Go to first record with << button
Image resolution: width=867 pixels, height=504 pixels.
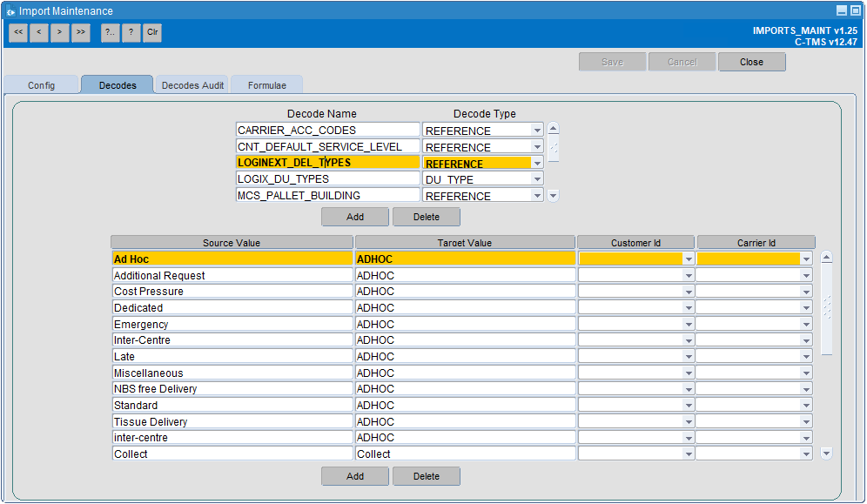tap(18, 32)
